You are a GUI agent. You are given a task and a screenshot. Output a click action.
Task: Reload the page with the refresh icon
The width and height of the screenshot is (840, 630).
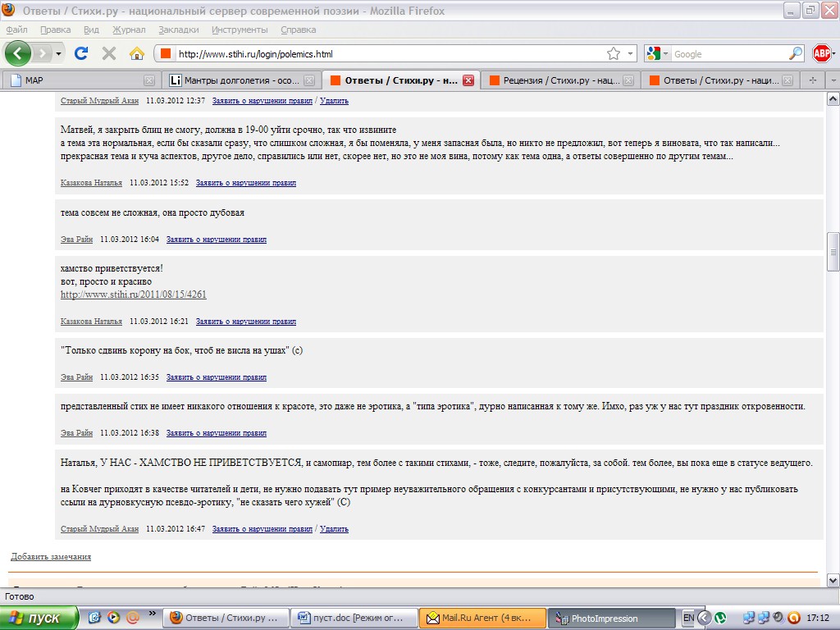click(x=81, y=53)
